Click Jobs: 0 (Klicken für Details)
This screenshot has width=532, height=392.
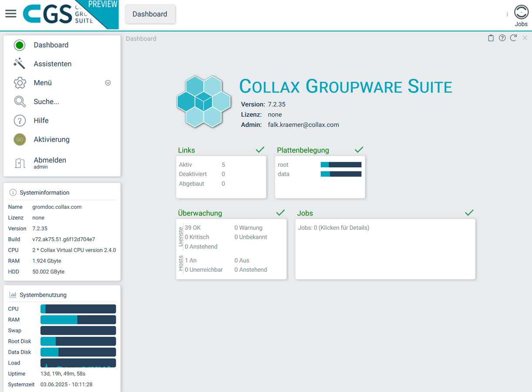tap(333, 228)
